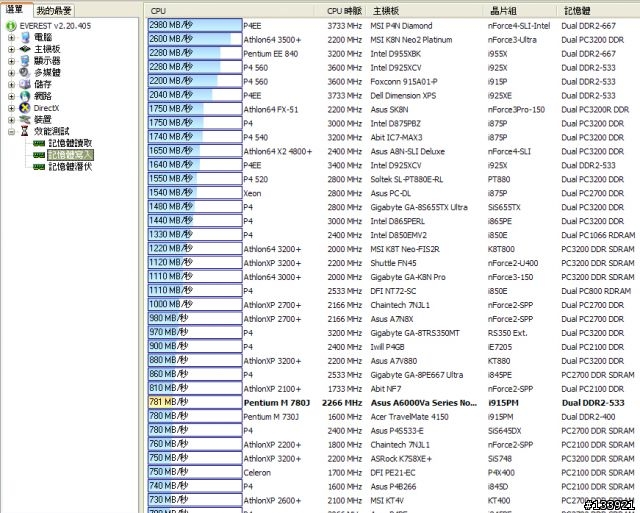Select the Athlon64 X2 4800+ row
Screen dimensions: 640x513
pos(393,151)
